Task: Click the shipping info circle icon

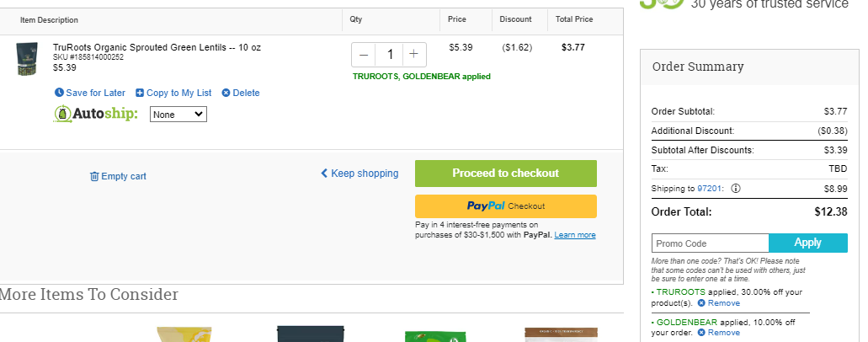Action: pos(736,189)
